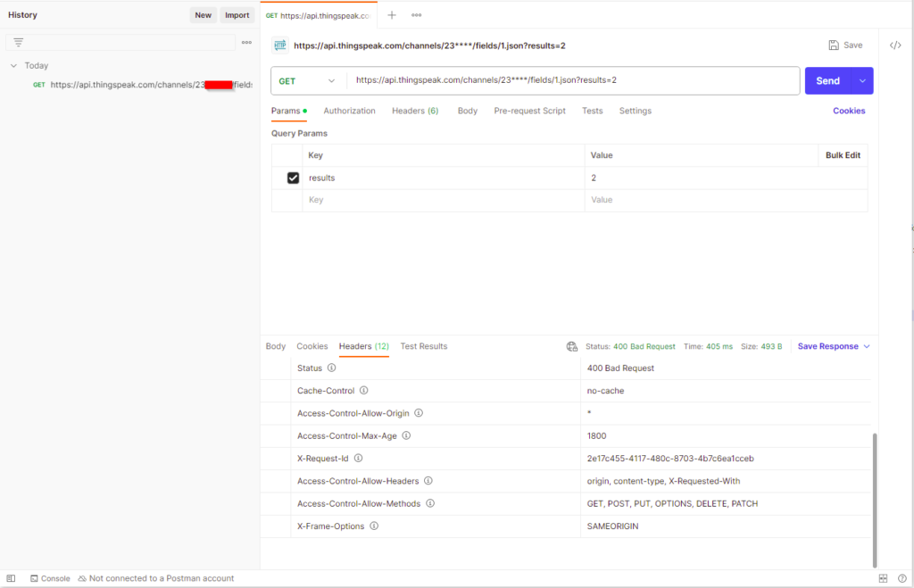Select response Headers (12) tab

tap(364, 346)
